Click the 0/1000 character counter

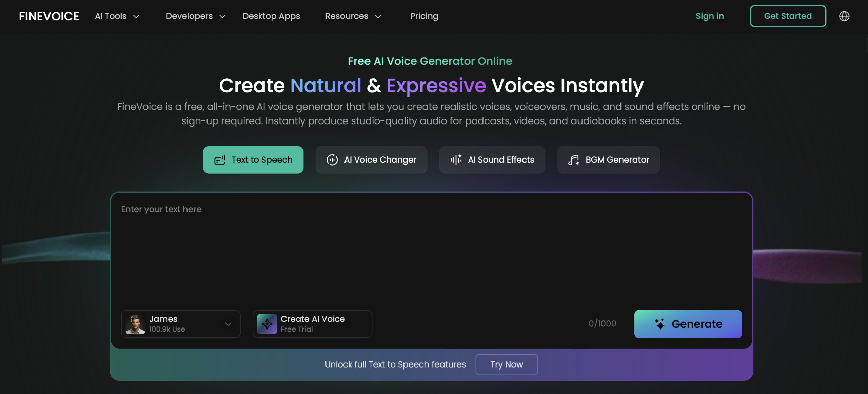click(603, 324)
